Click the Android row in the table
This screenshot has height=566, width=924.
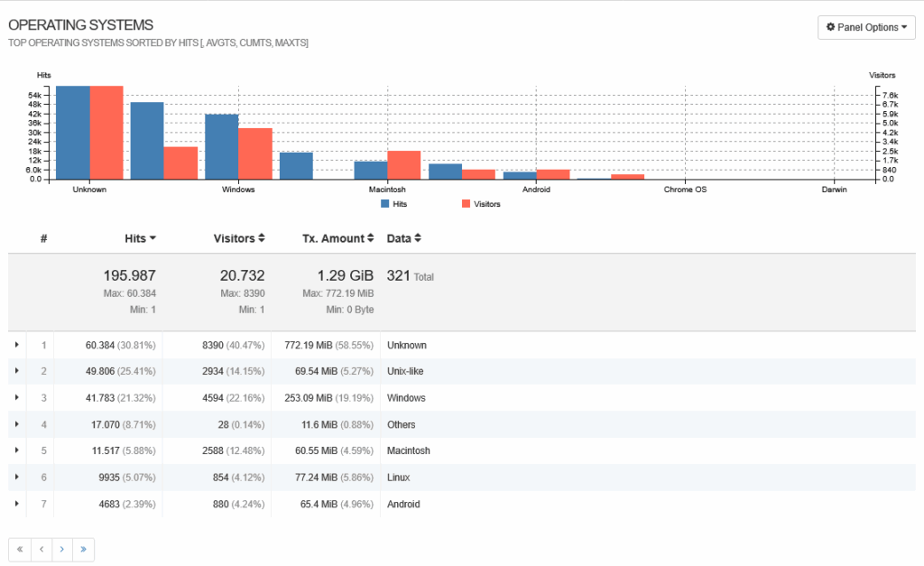coord(403,504)
